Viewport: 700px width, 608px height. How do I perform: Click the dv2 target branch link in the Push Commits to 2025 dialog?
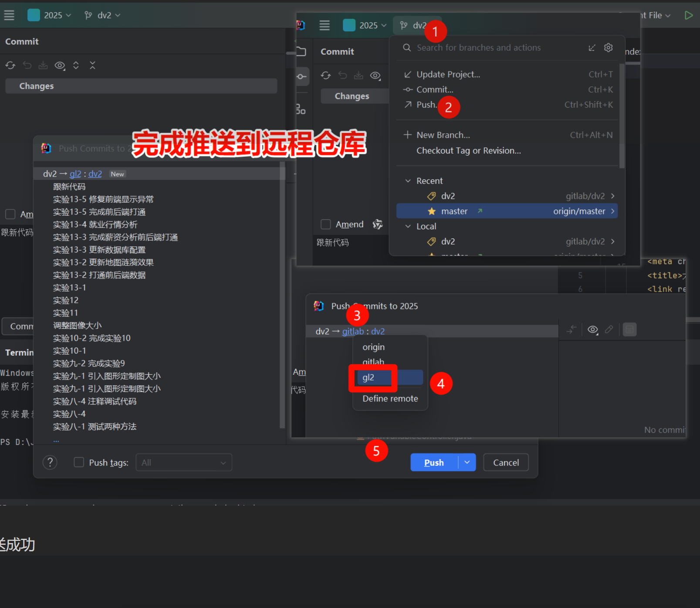378,331
